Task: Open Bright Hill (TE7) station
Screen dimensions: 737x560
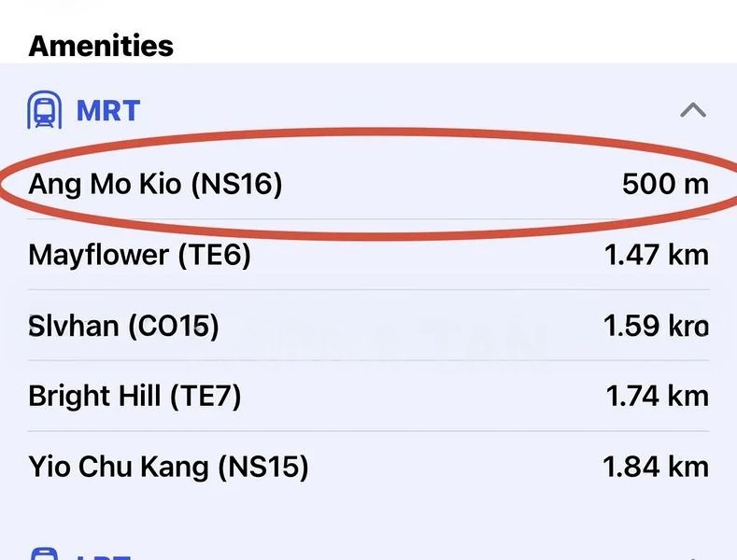Action: 135,396
